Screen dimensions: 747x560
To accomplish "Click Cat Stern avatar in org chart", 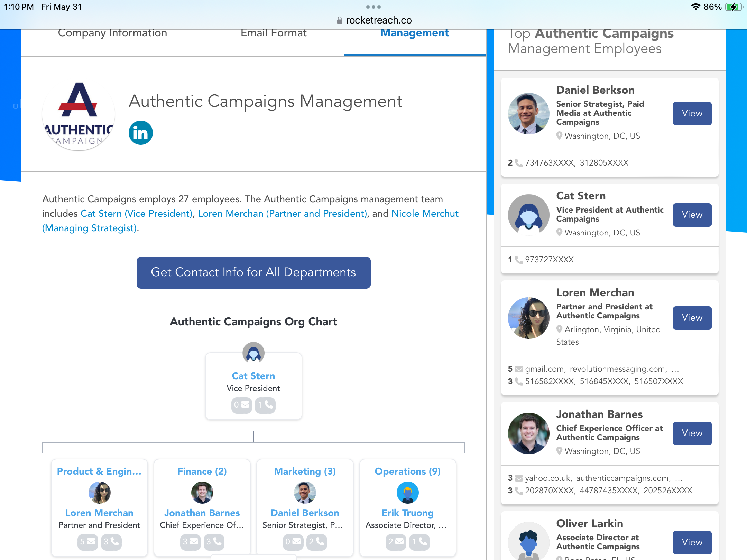I will point(253,353).
